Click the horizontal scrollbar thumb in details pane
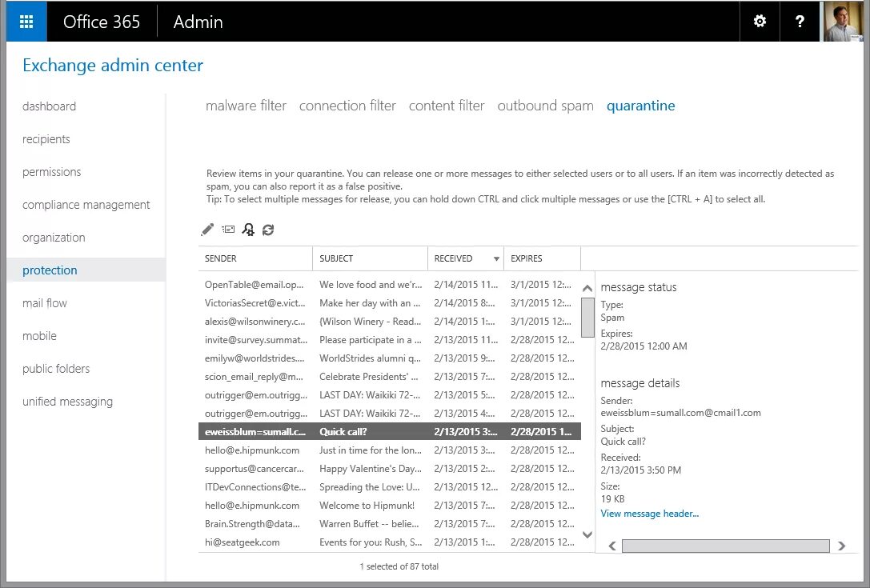 (x=726, y=546)
